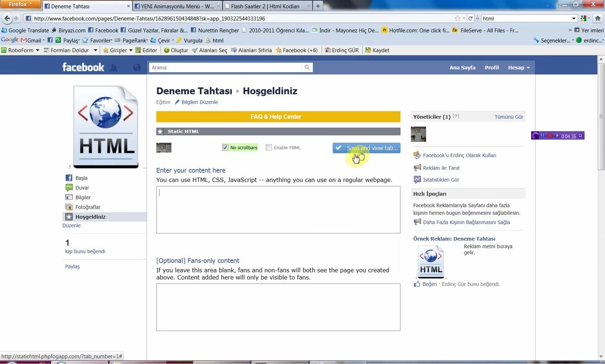605x364 pixels.
Task: Open Firefox home page icon
Action: click(598, 18)
